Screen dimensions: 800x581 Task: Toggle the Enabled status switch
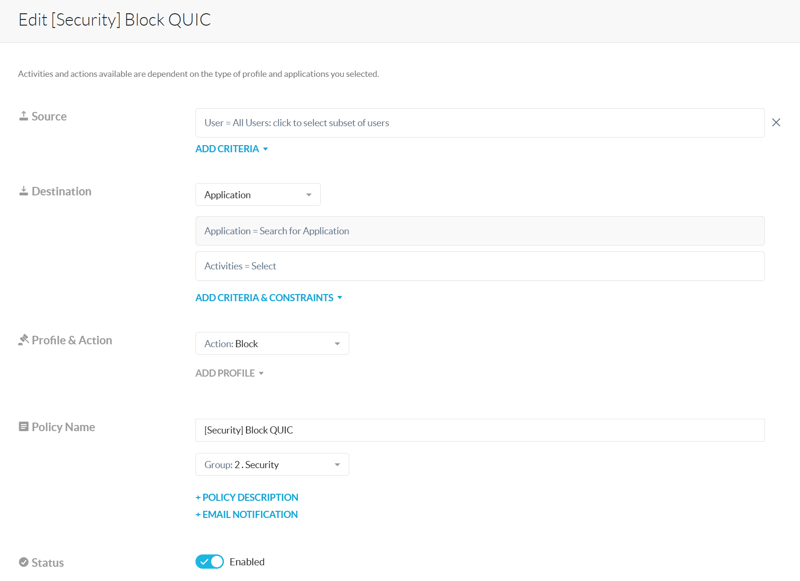coord(209,562)
